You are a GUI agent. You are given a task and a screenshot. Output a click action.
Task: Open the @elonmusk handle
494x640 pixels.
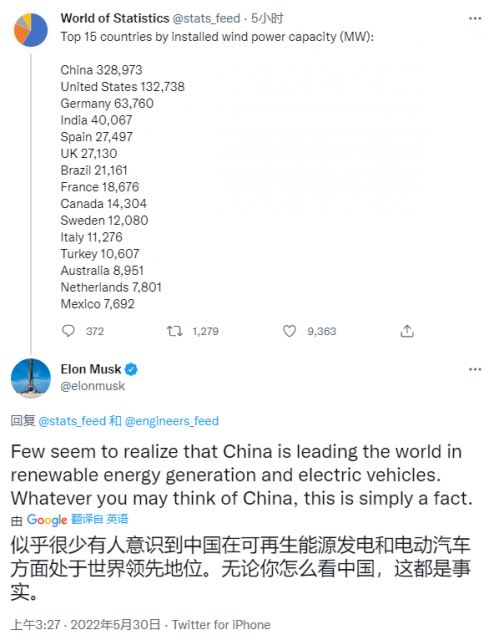[93, 386]
